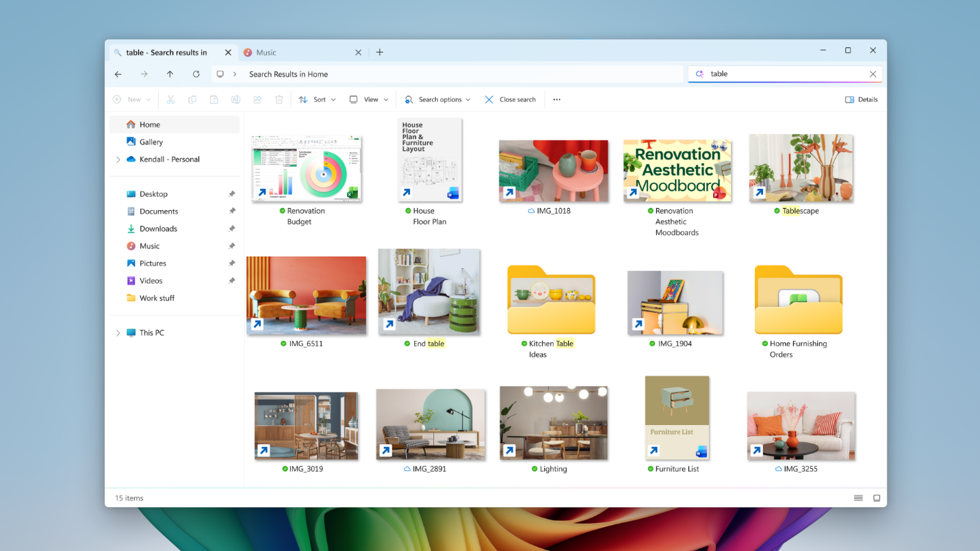Open the New dropdown menu
This screenshot has width=980, height=551.
click(131, 99)
